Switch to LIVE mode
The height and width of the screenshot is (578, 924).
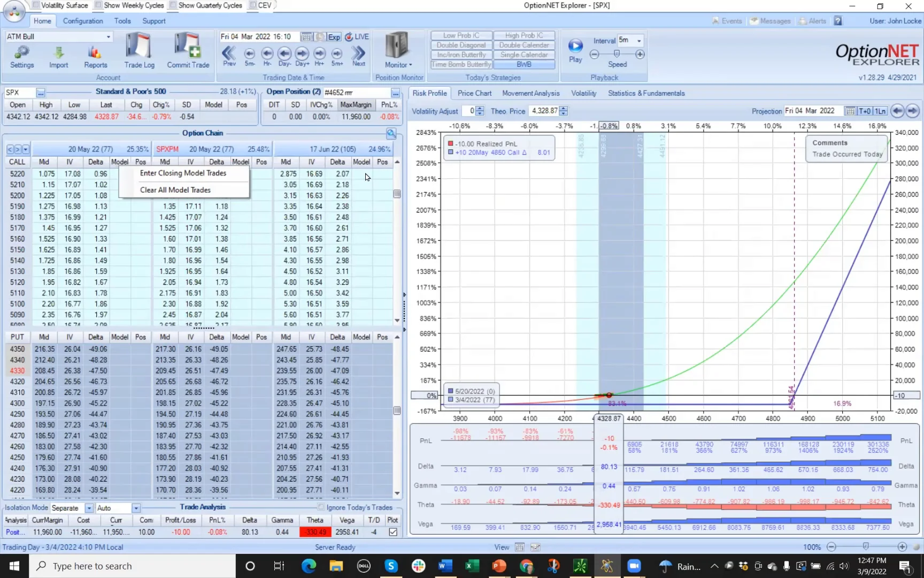coord(357,37)
